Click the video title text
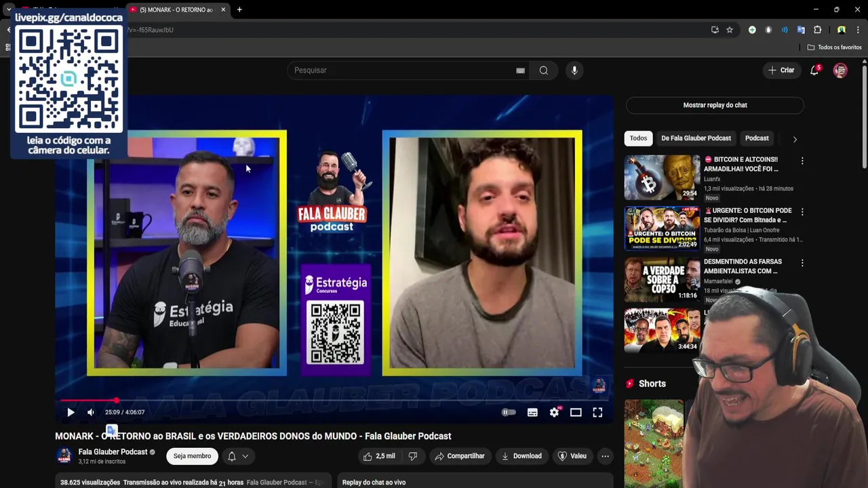Viewport: 868px width, 488px height. pos(253,436)
